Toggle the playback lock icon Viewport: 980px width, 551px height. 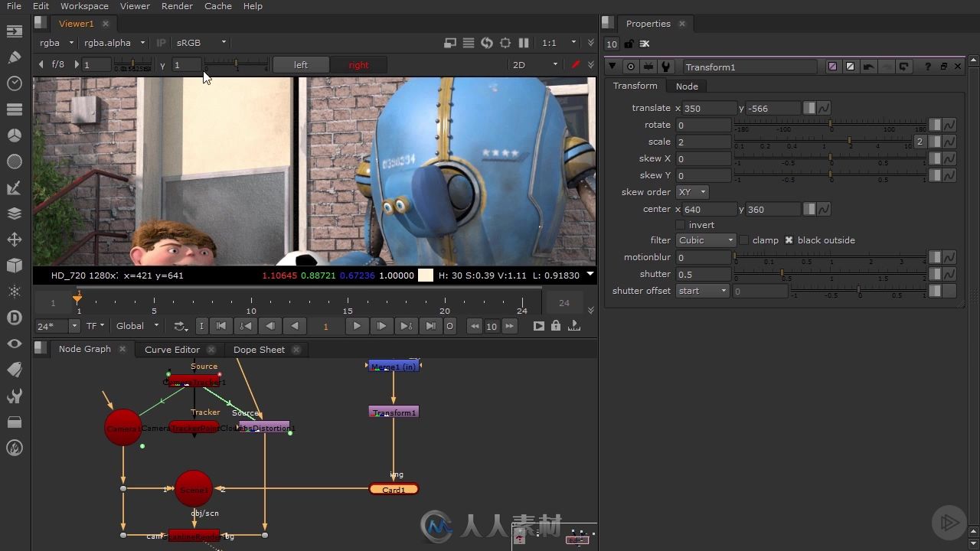coord(556,326)
